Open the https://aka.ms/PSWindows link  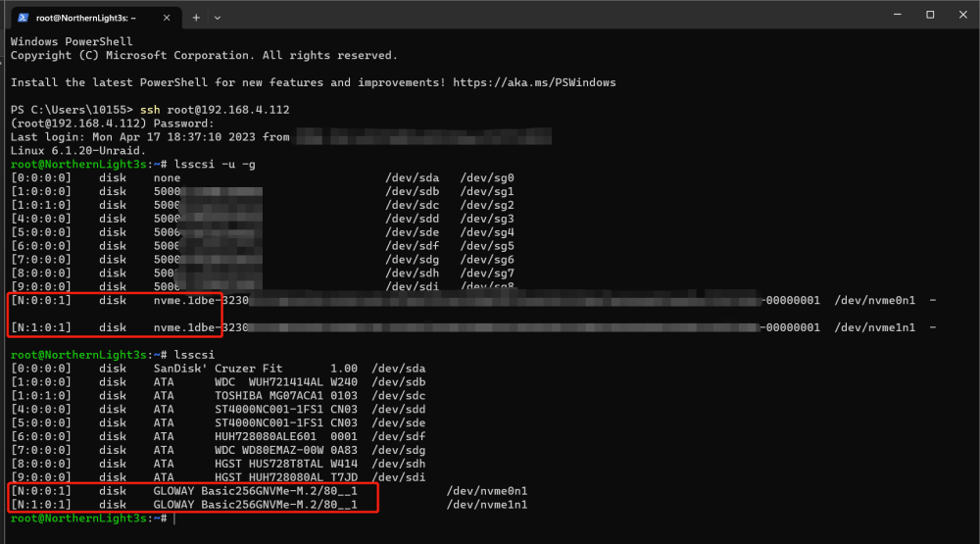(x=534, y=82)
